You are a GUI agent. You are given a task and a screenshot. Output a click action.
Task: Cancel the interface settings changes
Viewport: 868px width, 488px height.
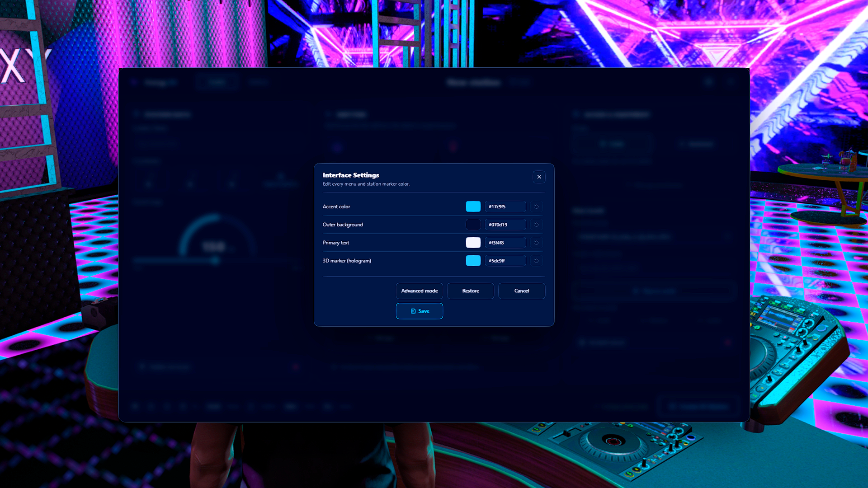(x=522, y=291)
